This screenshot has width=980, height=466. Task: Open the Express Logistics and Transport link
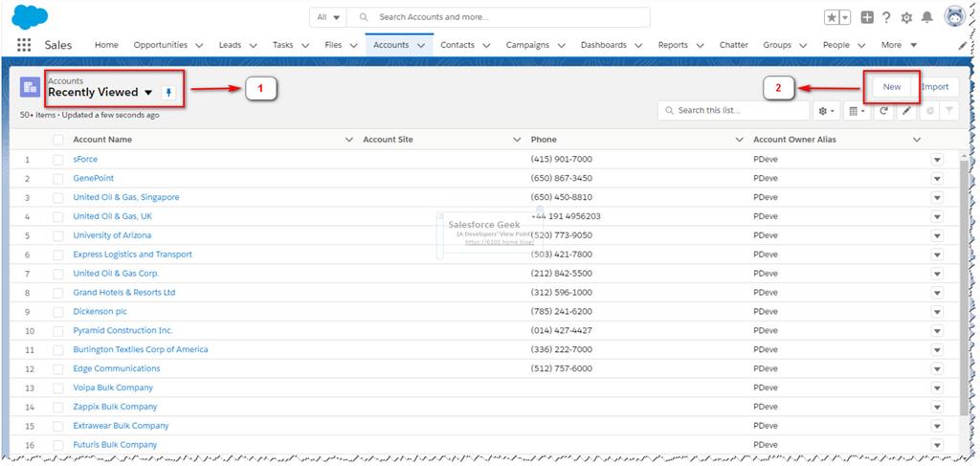[132, 255]
